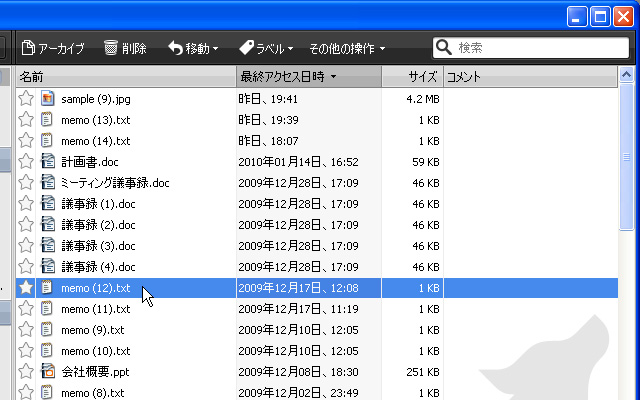Click the vertical scrollbar thumb
This screenshot has height=400, width=640.
(x=626, y=157)
